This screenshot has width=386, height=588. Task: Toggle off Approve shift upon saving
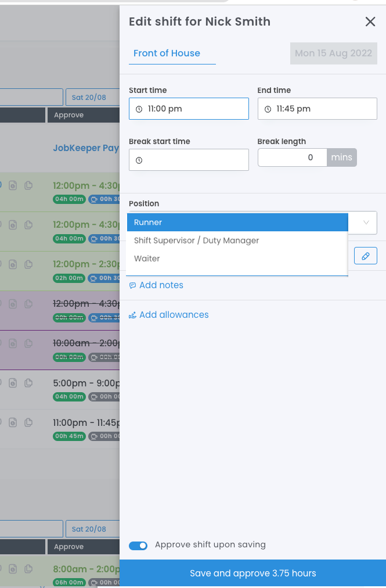138,546
